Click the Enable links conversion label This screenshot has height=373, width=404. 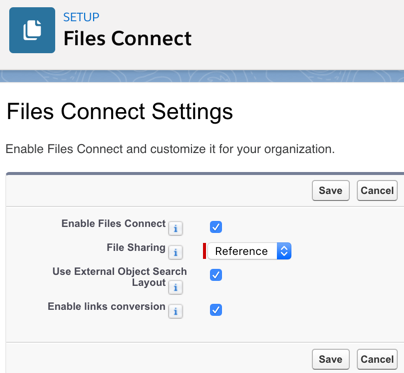coord(106,306)
